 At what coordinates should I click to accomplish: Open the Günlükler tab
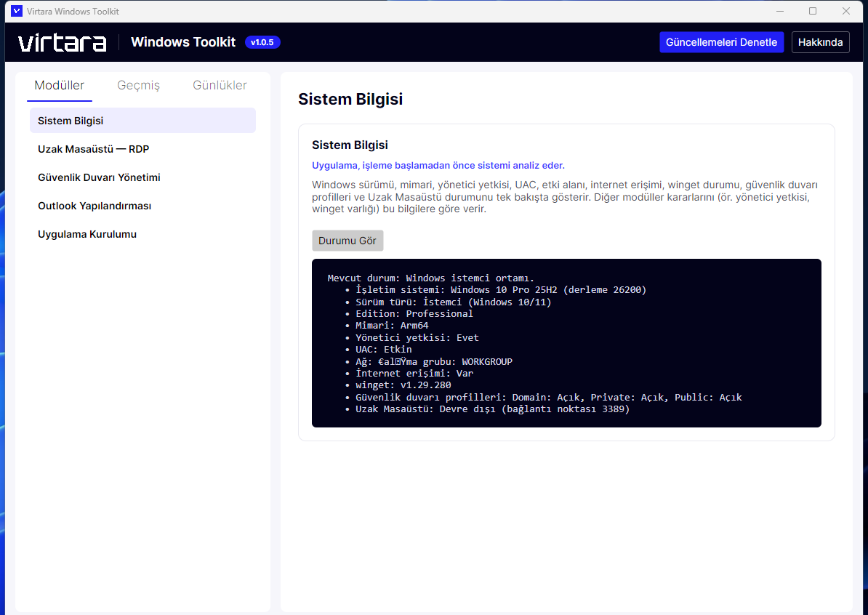click(220, 85)
